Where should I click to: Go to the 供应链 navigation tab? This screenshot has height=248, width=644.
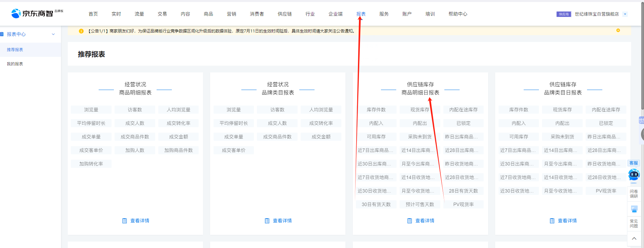click(x=284, y=14)
